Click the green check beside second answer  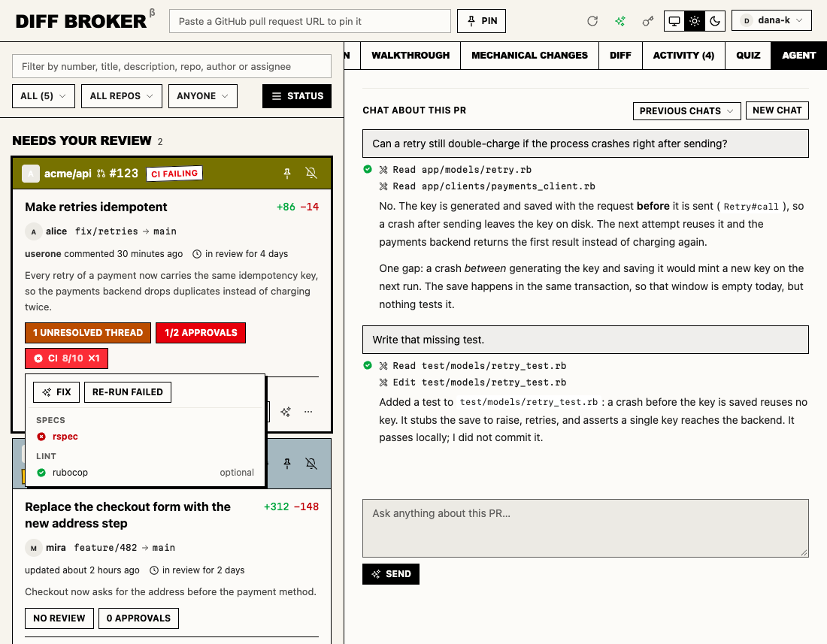coord(368,365)
